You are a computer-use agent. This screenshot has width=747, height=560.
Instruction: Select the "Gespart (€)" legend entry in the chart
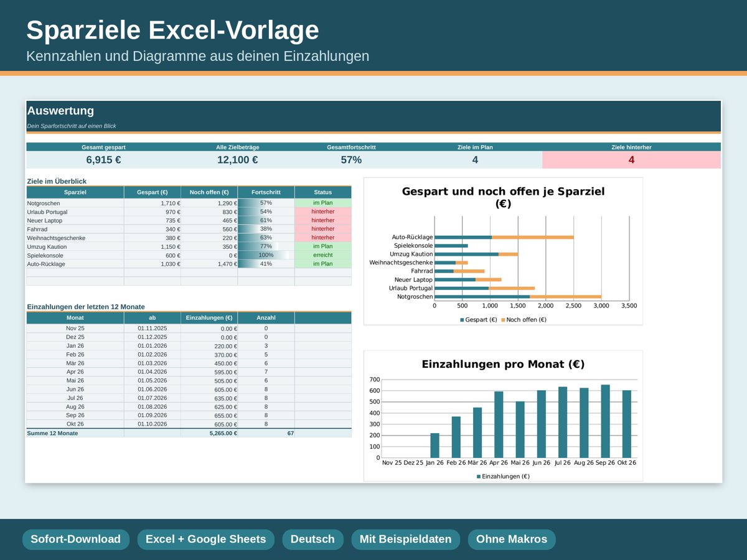pyautogui.click(x=478, y=320)
